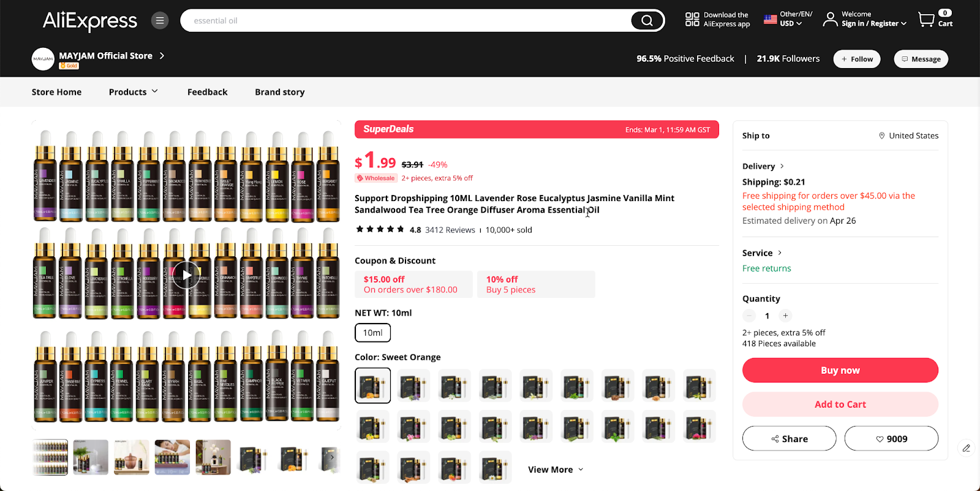Click the Follow store button
This screenshot has height=491, width=980.
click(x=857, y=59)
